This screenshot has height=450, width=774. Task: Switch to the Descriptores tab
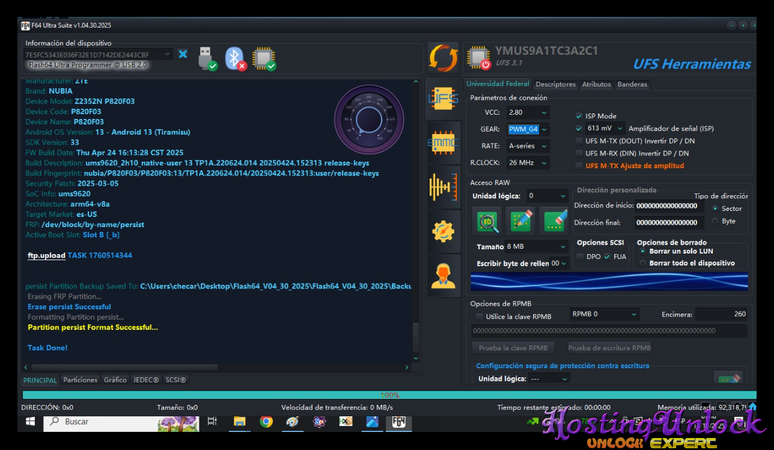pos(555,85)
